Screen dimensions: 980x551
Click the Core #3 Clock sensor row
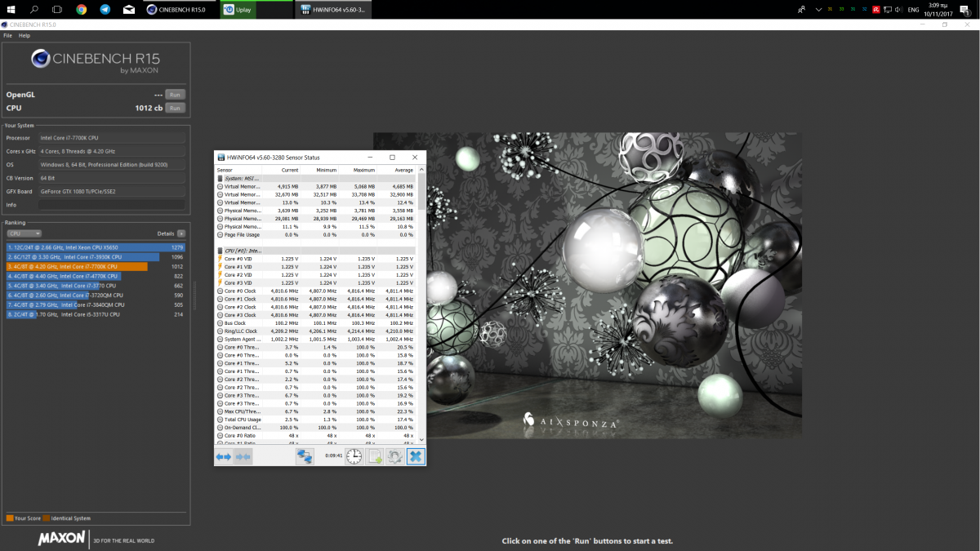316,314
